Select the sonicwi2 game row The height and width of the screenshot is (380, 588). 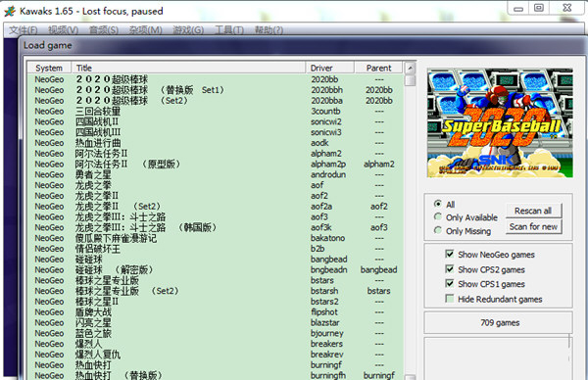click(216, 121)
